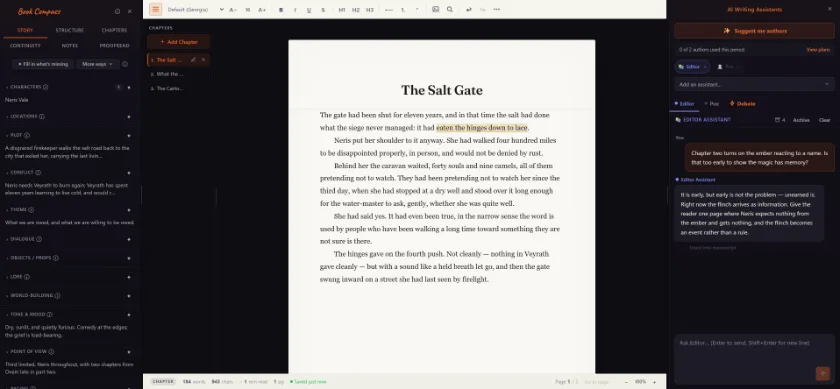Undo the last edit
This screenshot has height=389, width=840.
[469, 10]
